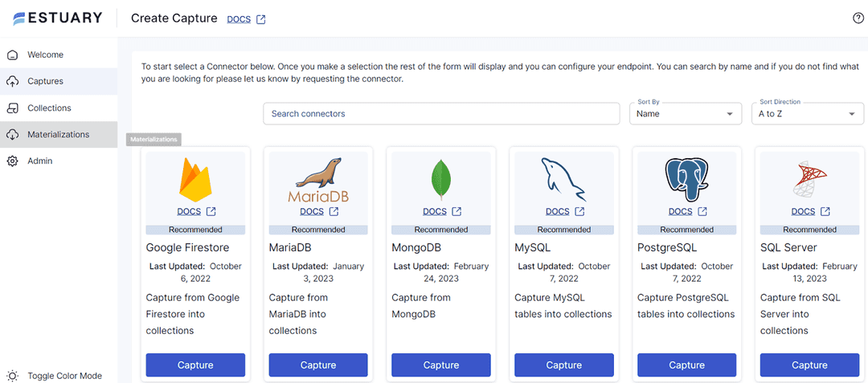Click Capture button for Google Firestore
Viewport: 868px width, 383px height.
tap(195, 365)
